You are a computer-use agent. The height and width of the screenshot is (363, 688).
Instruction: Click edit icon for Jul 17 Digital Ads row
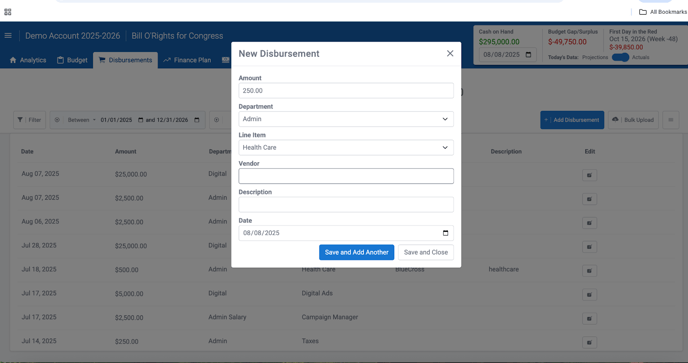coord(589,295)
